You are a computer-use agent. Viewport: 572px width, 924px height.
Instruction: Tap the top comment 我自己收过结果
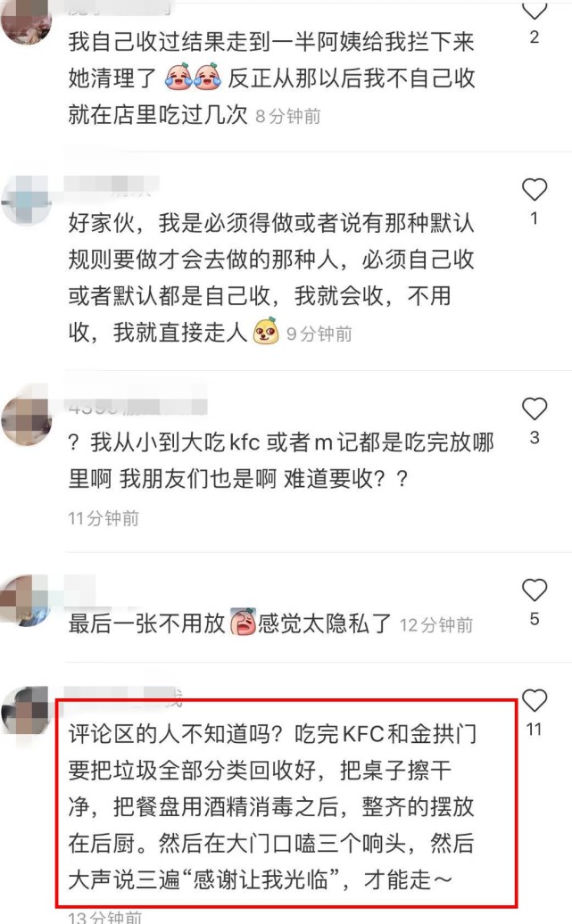coord(271,78)
